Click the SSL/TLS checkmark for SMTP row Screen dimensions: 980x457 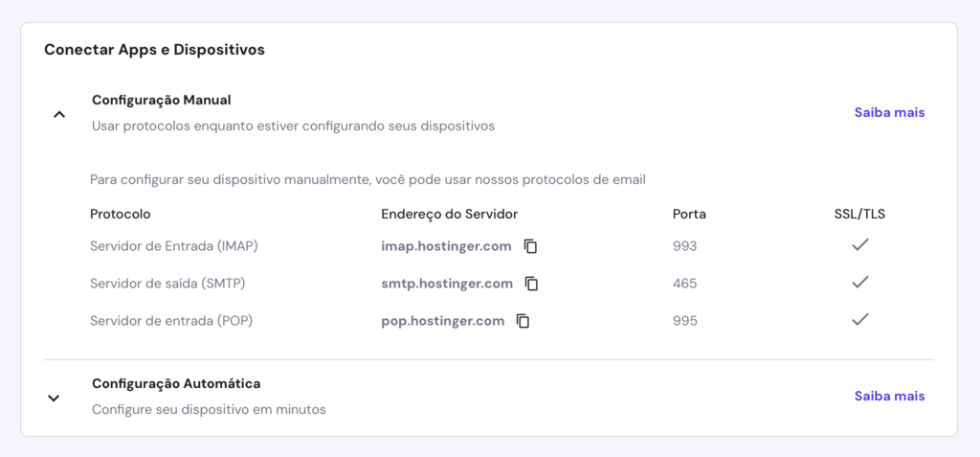click(x=860, y=283)
